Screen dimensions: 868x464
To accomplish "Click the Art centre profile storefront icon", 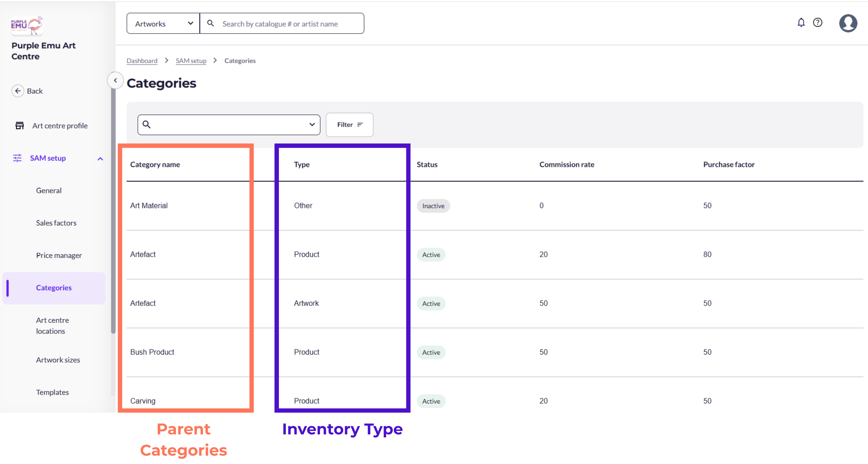I will (x=20, y=126).
